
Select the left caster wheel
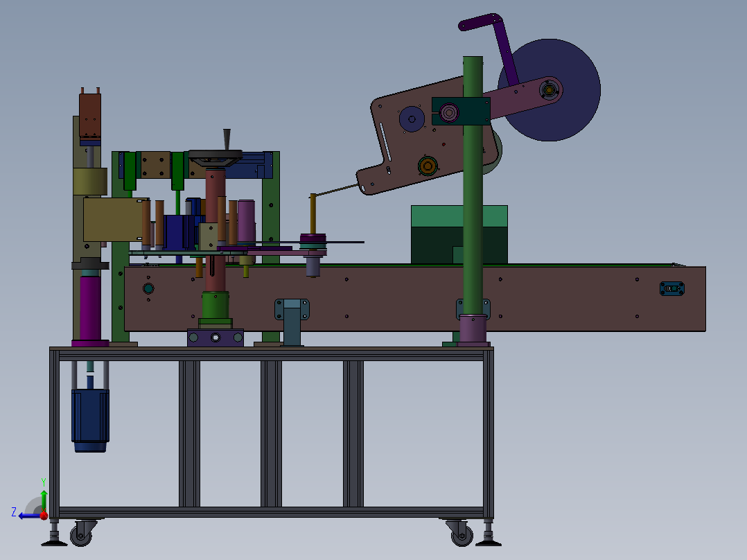pyautogui.click(x=81, y=536)
